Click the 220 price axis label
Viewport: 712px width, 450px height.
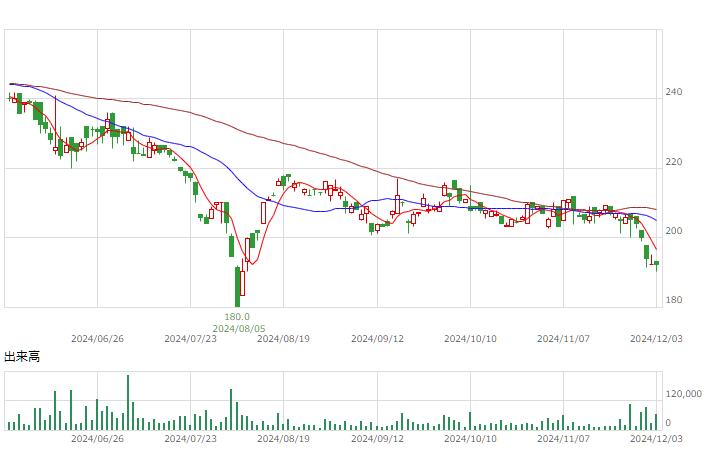674,162
